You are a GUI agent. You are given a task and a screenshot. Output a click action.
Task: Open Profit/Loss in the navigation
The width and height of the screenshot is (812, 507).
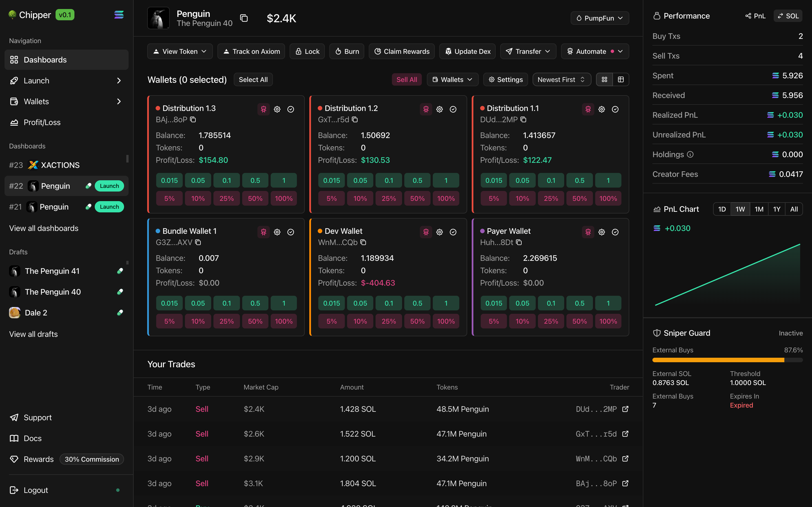[42, 123]
